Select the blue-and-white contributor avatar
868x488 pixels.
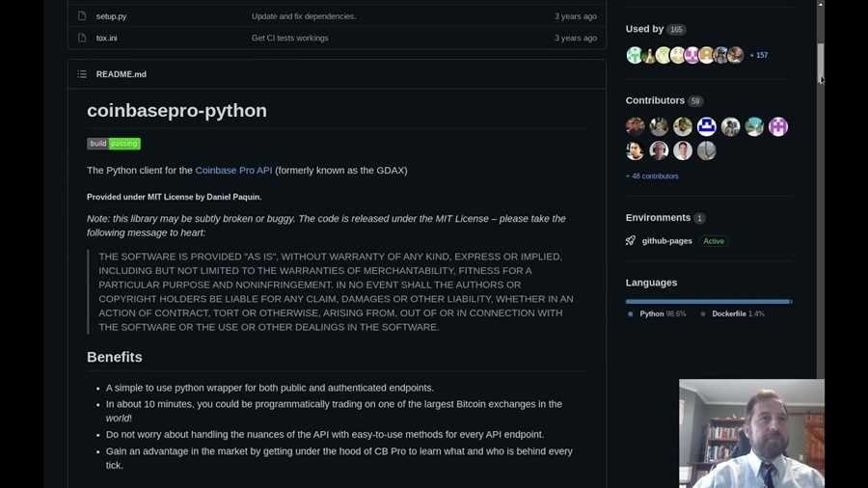pos(706,126)
